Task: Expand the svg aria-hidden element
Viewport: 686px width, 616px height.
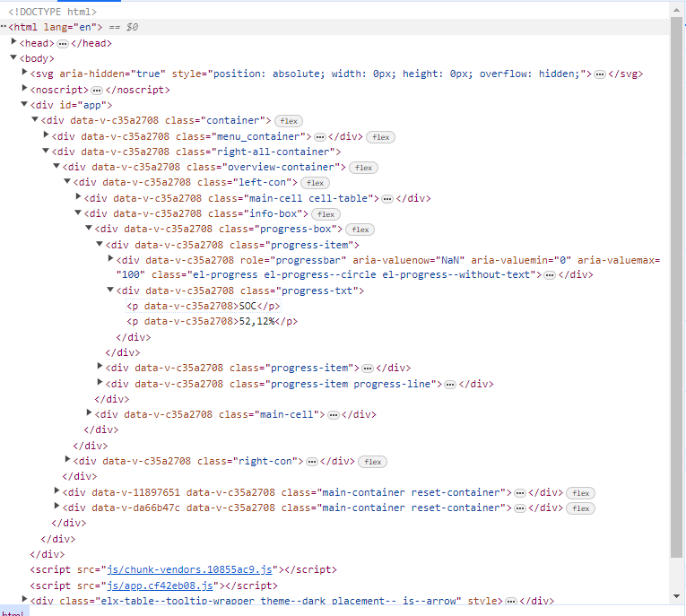Action: coord(24,73)
